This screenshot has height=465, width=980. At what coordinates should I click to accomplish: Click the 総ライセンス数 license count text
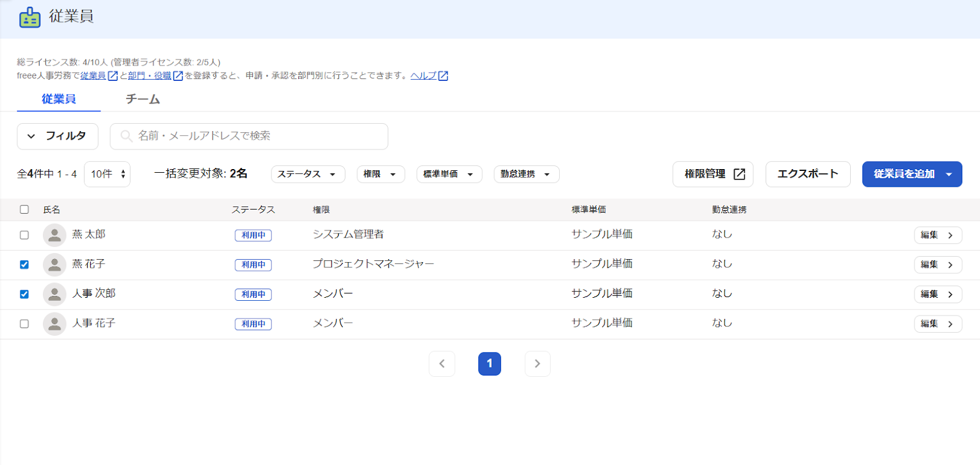pyautogui.click(x=118, y=62)
